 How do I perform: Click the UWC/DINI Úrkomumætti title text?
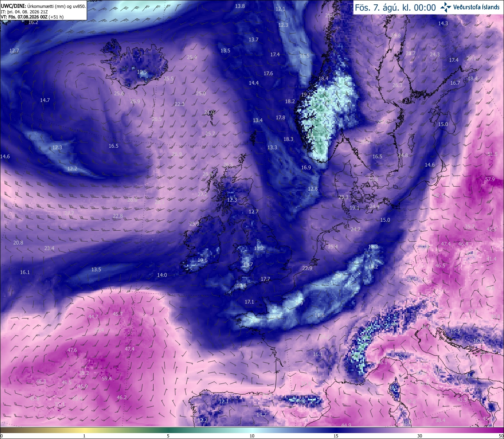point(43,6)
